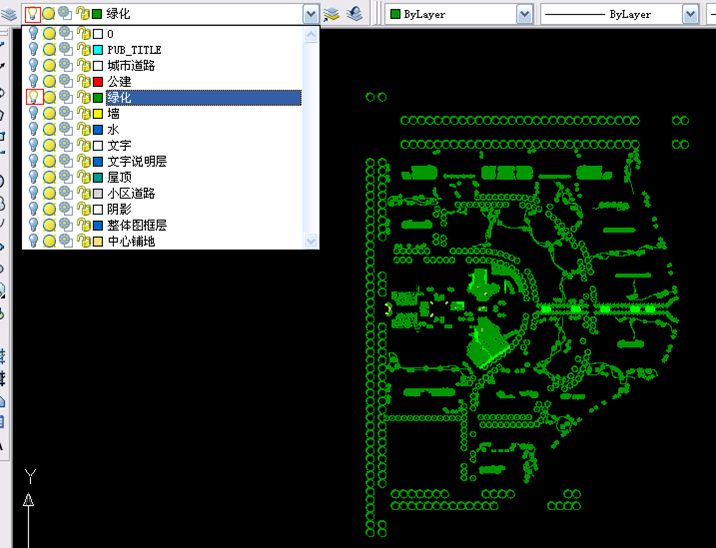The height and width of the screenshot is (548, 716).
Task: Collapse the layer dropdown arrow
Action: [x=311, y=14]
